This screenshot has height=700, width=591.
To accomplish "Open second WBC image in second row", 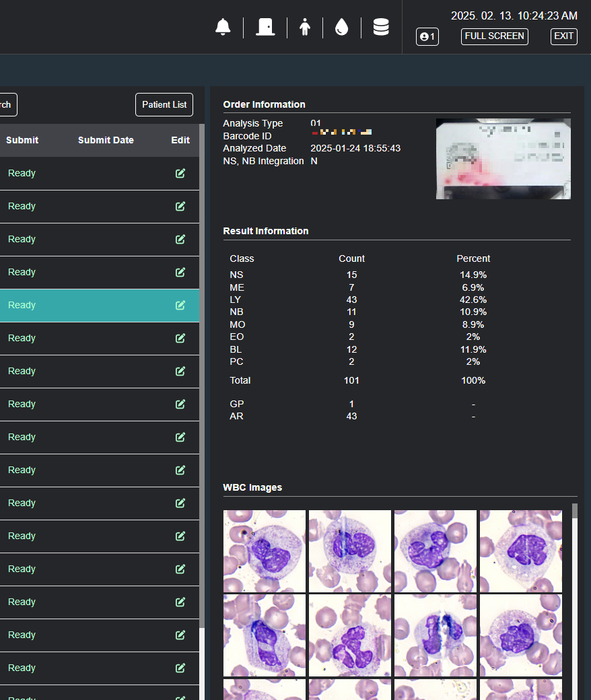I will point(350,635).
